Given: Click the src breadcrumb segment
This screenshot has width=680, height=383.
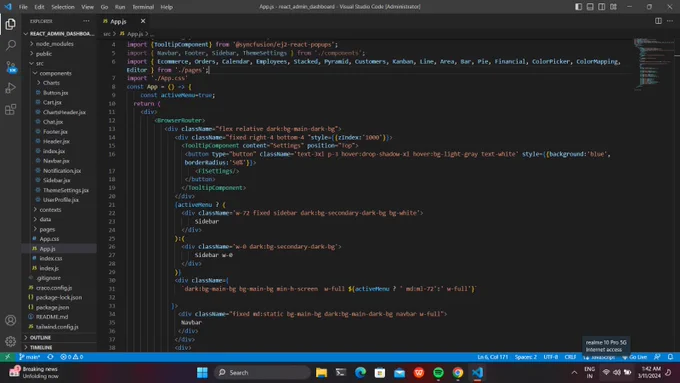Looking at the screenshot, I should coord(107,34).
